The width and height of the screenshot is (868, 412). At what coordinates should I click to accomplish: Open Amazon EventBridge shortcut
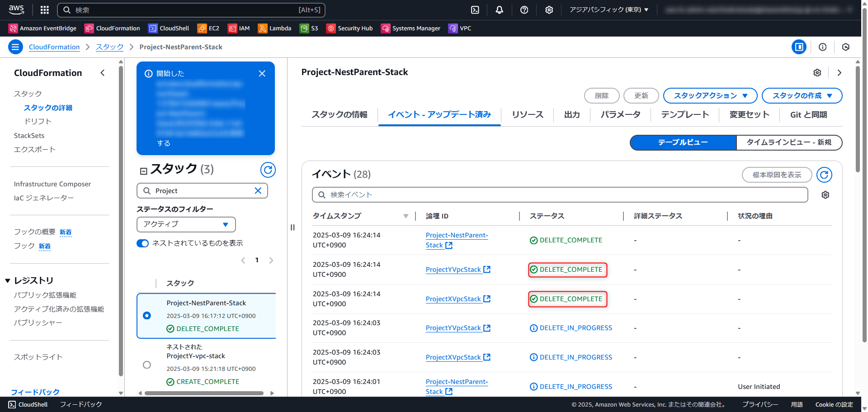[42, 28]
